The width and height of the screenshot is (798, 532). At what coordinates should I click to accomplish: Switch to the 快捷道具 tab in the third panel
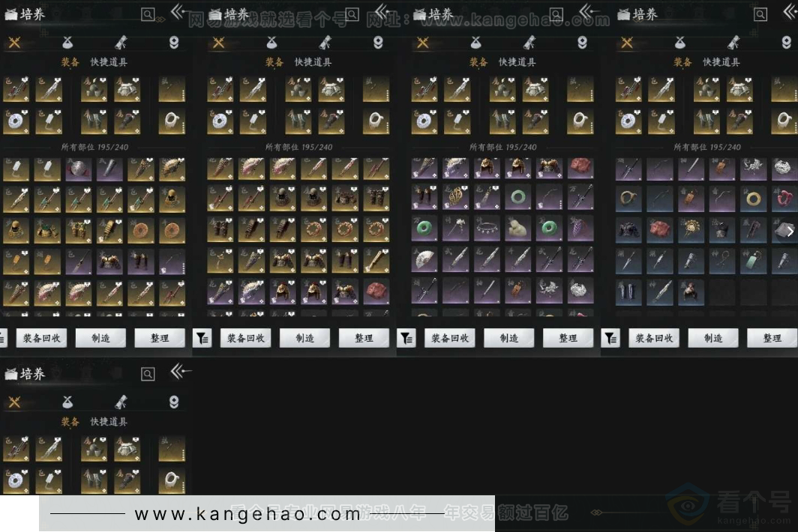point(517,62)
